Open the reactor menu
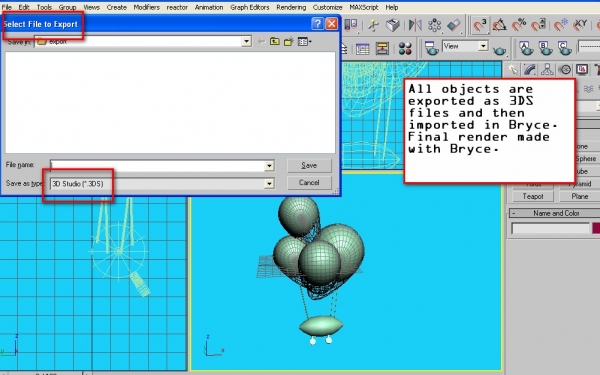 [177, 7]
